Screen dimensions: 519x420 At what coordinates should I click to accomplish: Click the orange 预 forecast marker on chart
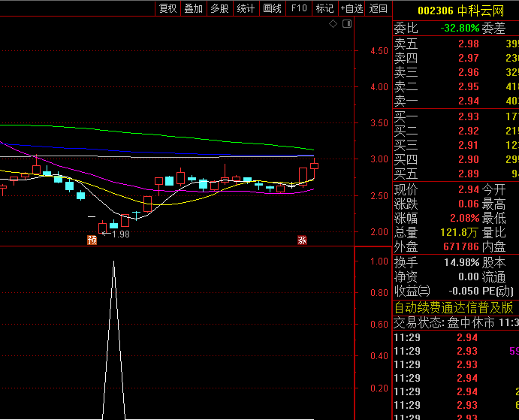coord(92,240)
